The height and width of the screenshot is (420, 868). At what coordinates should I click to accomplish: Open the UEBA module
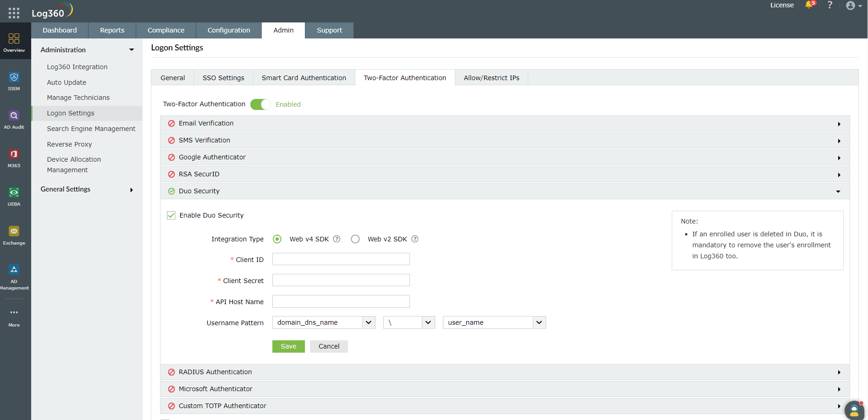pyautogui.click(x=14, y=197)
